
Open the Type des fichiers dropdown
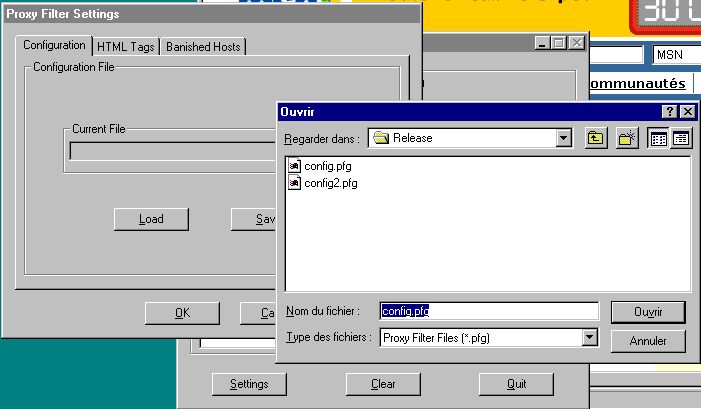pos(590,338)
